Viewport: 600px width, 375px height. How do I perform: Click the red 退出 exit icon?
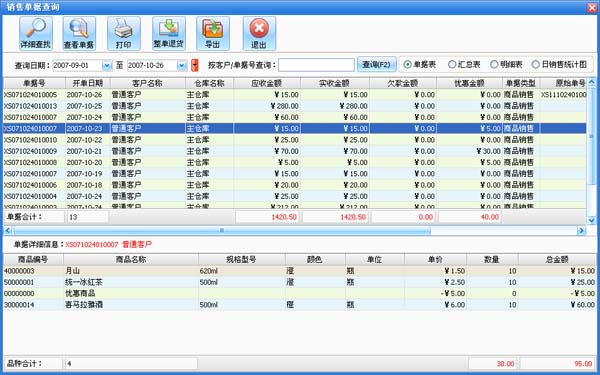coord(259,34)
